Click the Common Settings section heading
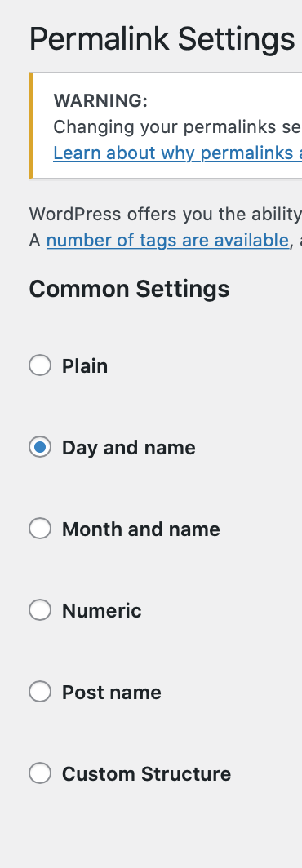302x868 pixels. (x=129, y=289)
